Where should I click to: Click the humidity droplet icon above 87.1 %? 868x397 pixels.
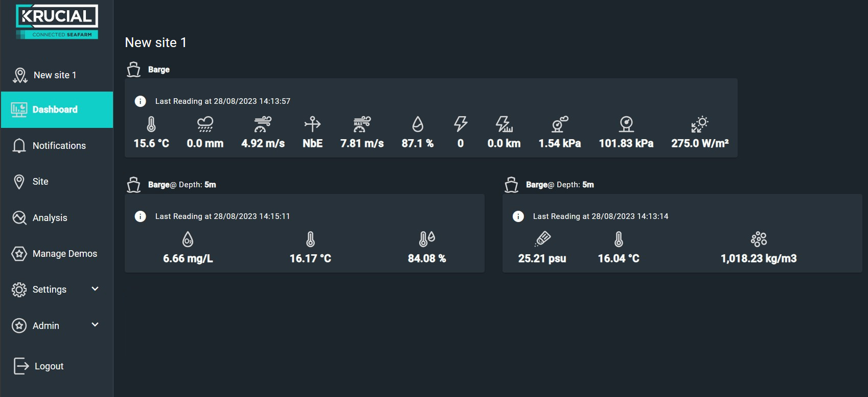coord(418,124)
